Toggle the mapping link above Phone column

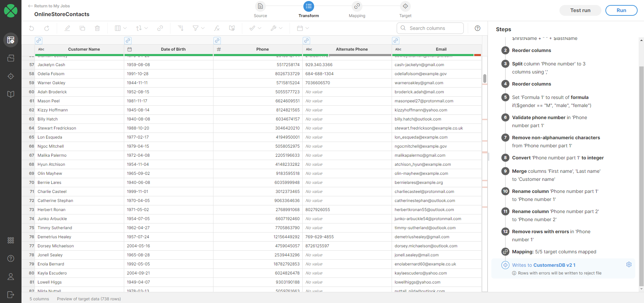[217, 41]
